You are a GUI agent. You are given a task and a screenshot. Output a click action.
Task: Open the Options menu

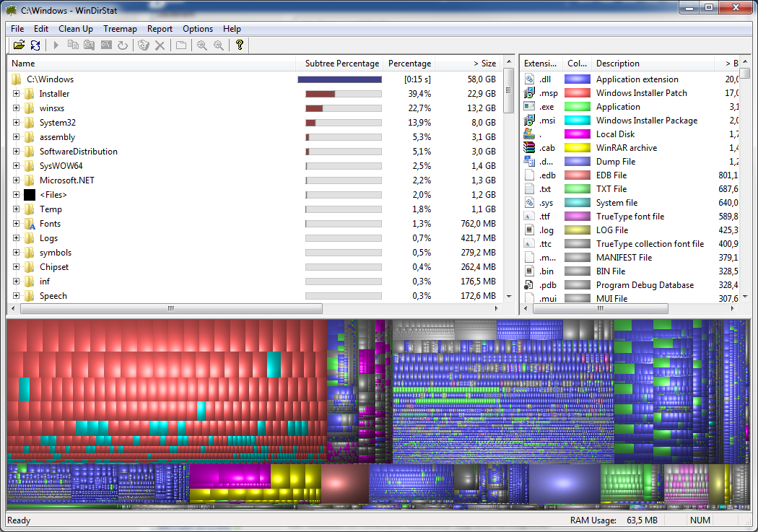198,28
